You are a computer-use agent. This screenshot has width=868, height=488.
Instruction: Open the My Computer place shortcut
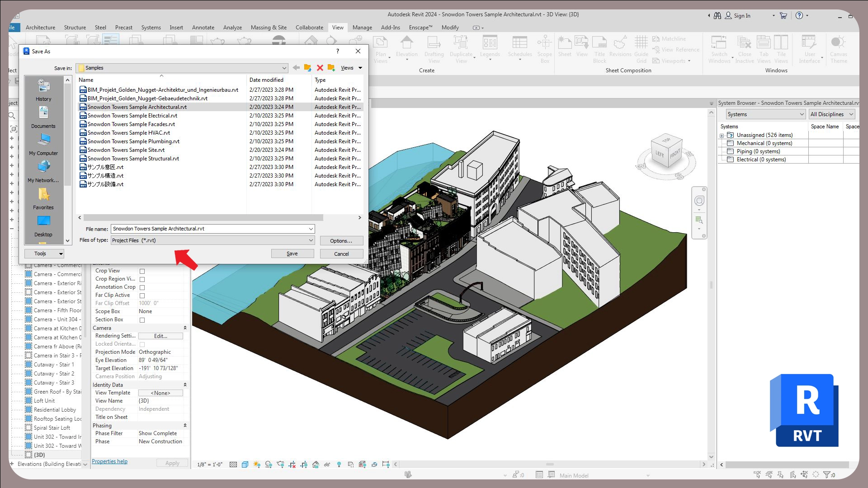[x=43, y=144]
